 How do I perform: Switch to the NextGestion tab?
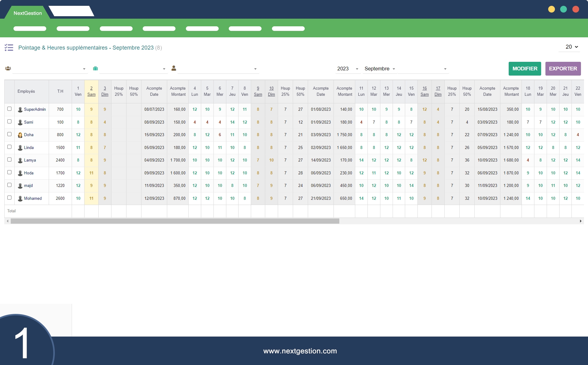[28, 13]
